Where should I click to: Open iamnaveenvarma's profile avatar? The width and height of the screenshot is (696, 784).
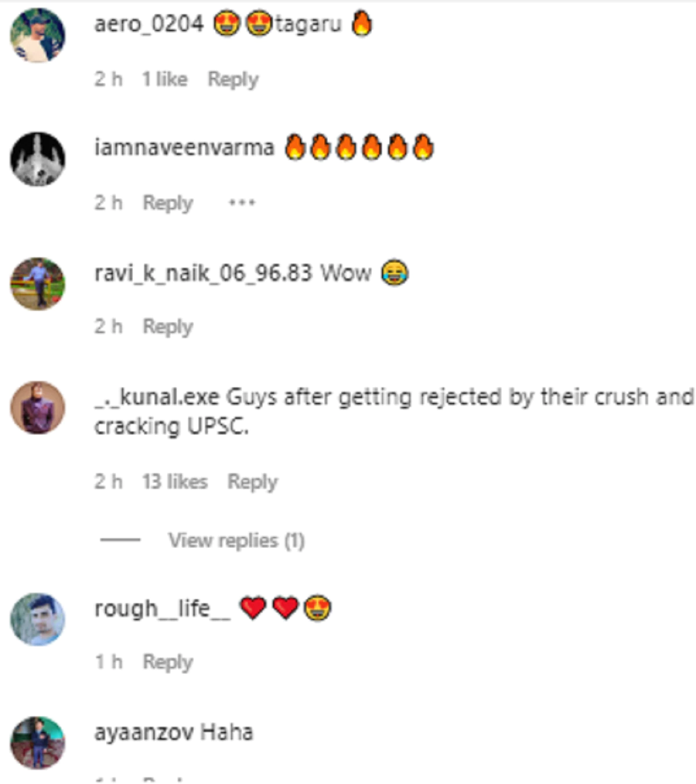click(38, 159)
